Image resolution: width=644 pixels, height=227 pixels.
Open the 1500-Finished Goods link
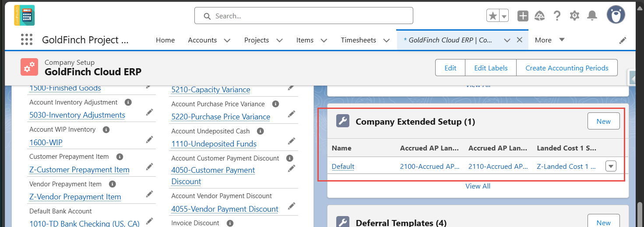[65, 88]
